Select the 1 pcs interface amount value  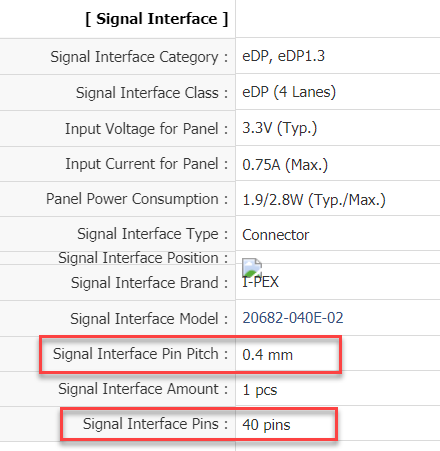coord(260,390)
